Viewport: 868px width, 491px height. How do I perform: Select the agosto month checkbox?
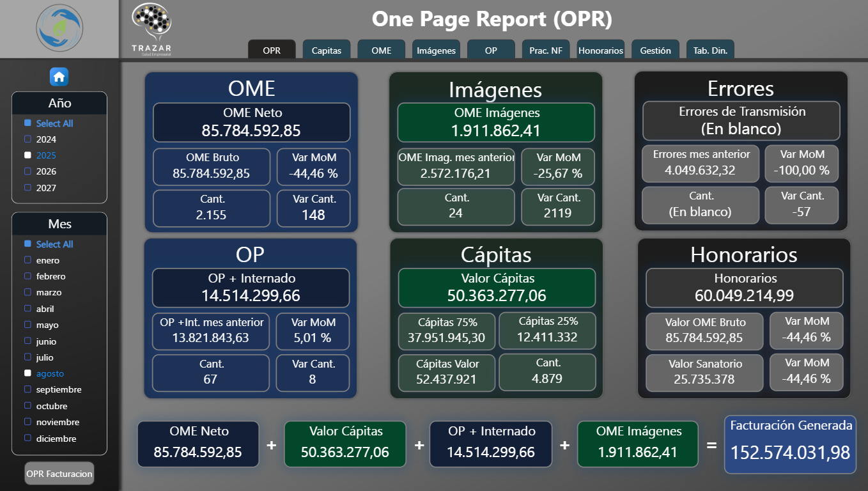27,373
